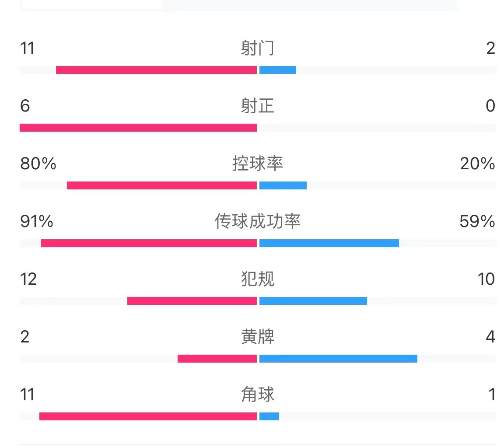
Task: Click the 传球成功率 label
Action: [257, 221]
